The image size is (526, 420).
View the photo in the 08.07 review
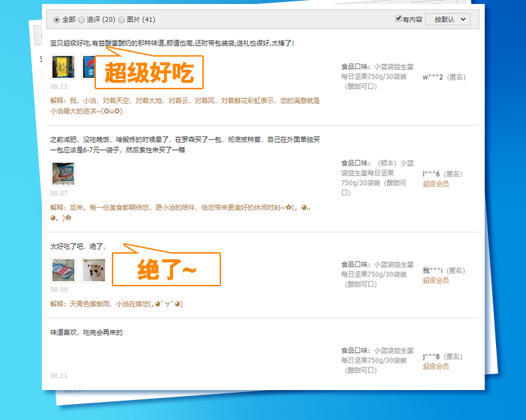pyautogui.click(x=64, y=173)
